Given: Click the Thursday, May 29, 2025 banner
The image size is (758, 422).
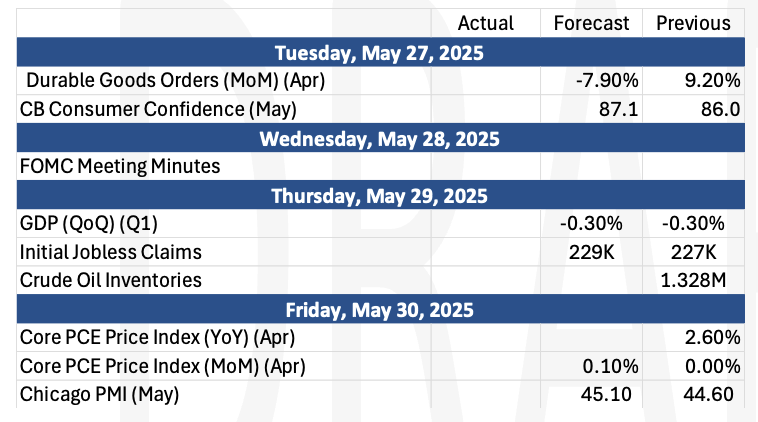Looking at the screenshot, I should point(380,195).
